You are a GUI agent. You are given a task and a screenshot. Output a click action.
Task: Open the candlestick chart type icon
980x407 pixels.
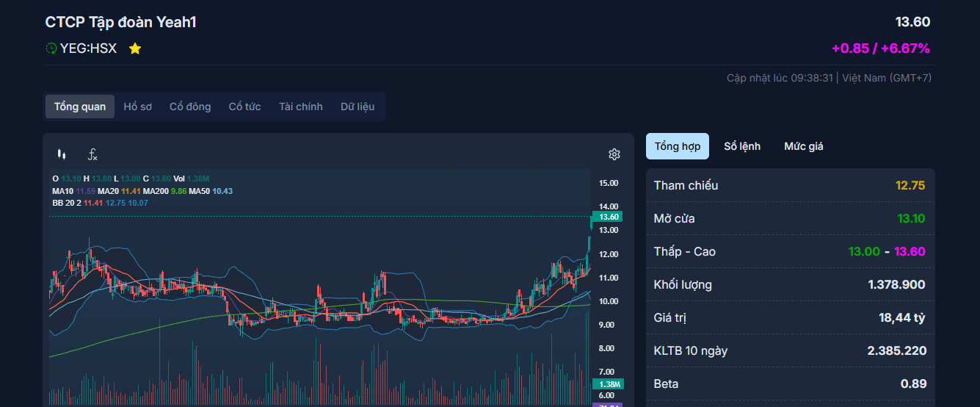pos(62,154)
